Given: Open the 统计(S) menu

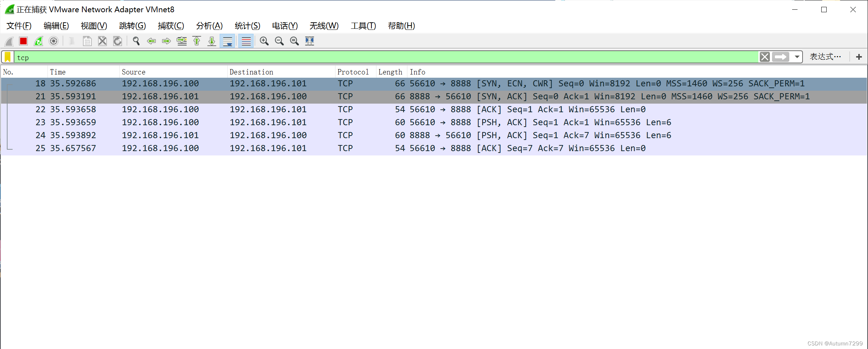Looking at the screenshot, I should click(247, 26).
